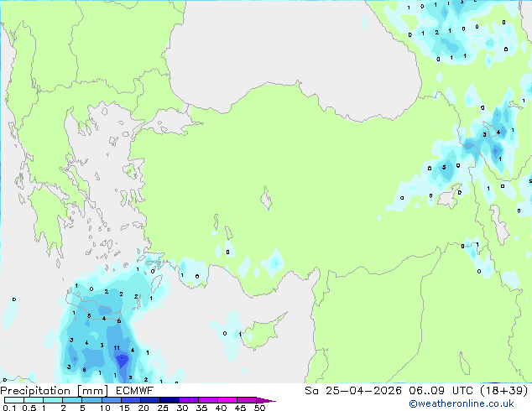The height and width of the screenshot is (411, 532).
Task: Click the legend scale label '0.5'
Action: [29, 408]
